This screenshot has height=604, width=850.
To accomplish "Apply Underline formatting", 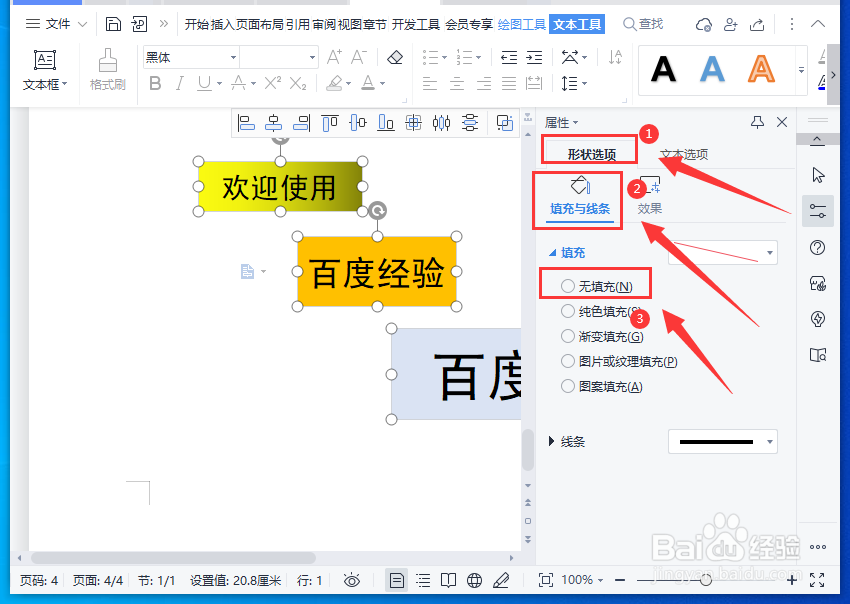I will [x=204, y=83].
